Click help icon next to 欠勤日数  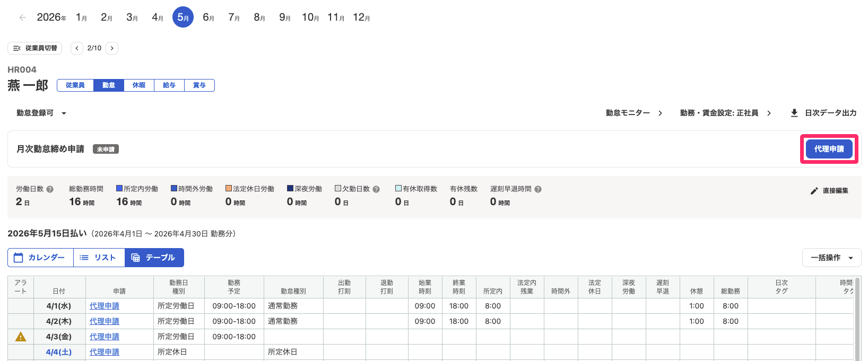click(x=376, y=189)
